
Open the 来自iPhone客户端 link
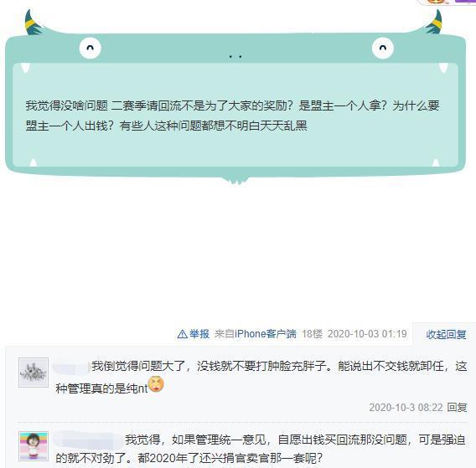pyautogui.click(x=255, y=334)
